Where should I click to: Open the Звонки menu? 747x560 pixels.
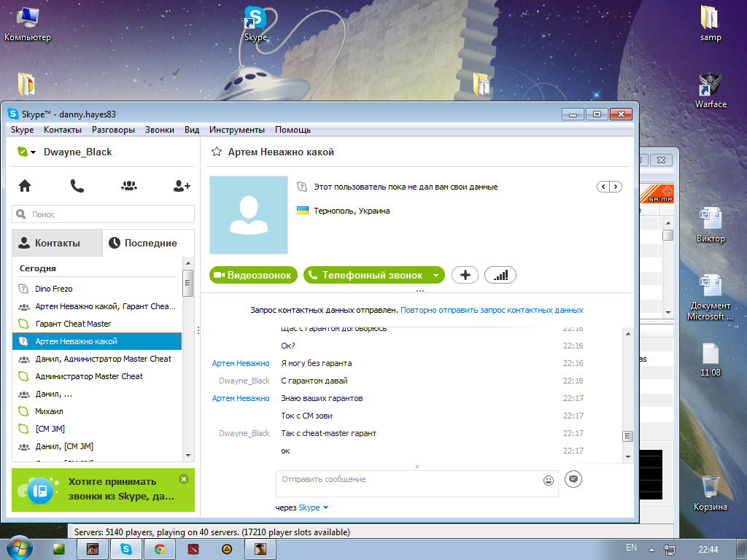160,130
